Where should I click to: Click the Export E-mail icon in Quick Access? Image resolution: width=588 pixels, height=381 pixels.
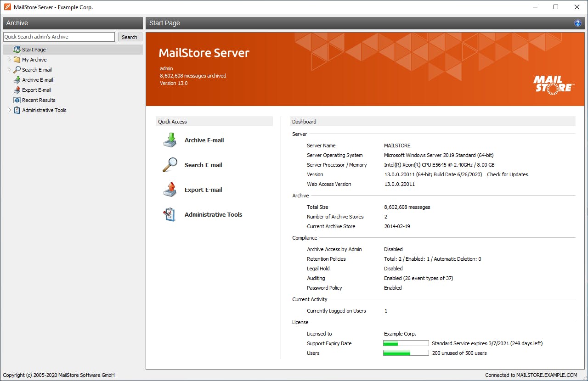tap(170, 190)
